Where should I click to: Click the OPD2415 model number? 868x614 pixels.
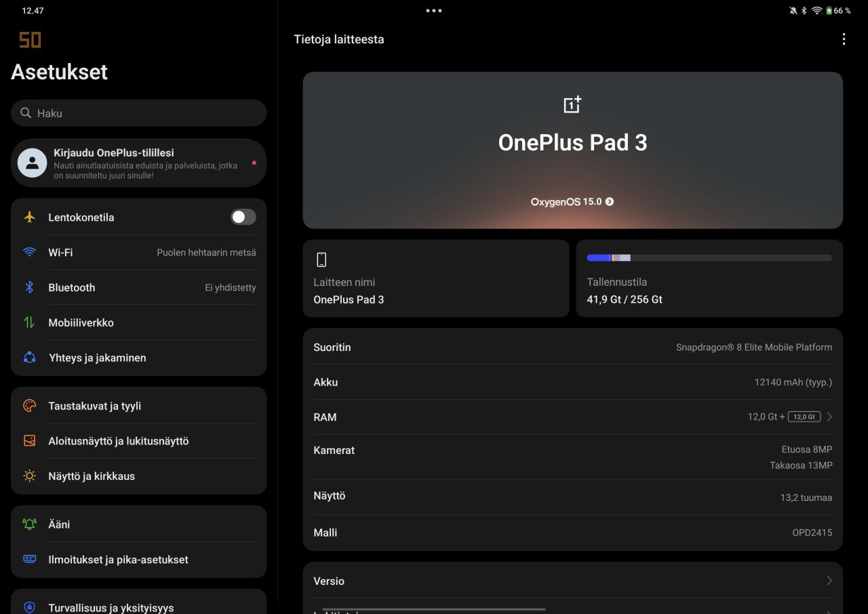(x=812, y=533)
